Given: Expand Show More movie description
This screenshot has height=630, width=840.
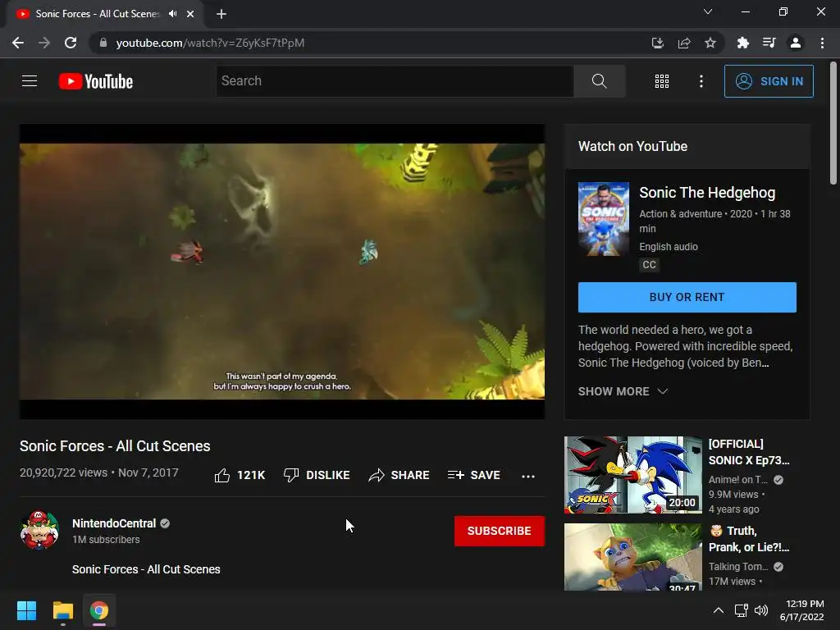Looking at the screenshot, I should click(623, 391).
